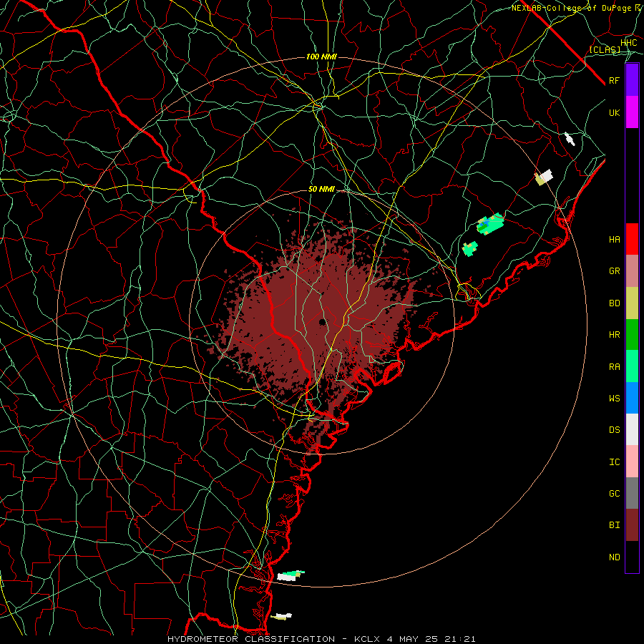This screenshot has height=644, width=644.
Task: Click the HYDROMETEOR CLASSIFICATION title text
Action: [251, 639]
